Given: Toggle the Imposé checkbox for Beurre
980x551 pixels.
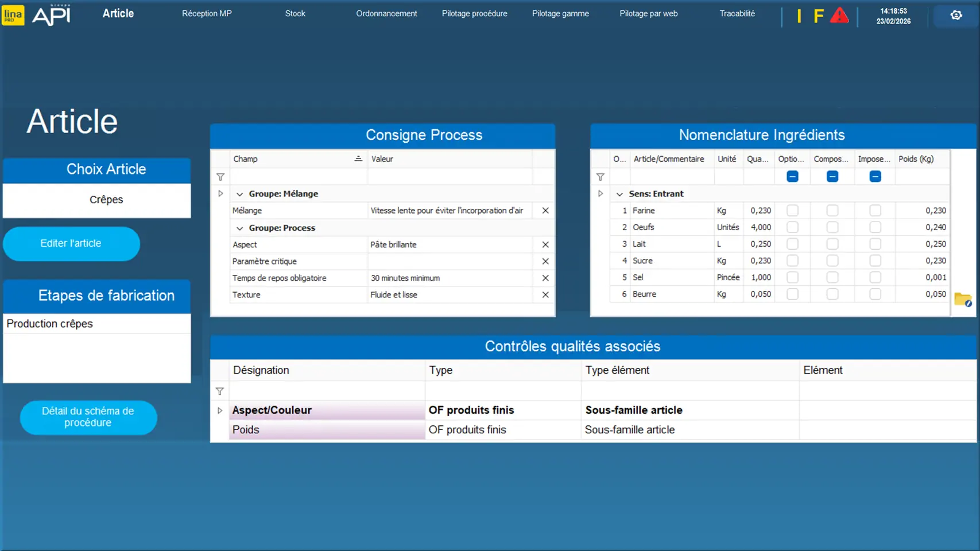Looking at the screenshot, I should tap(875, 294).
